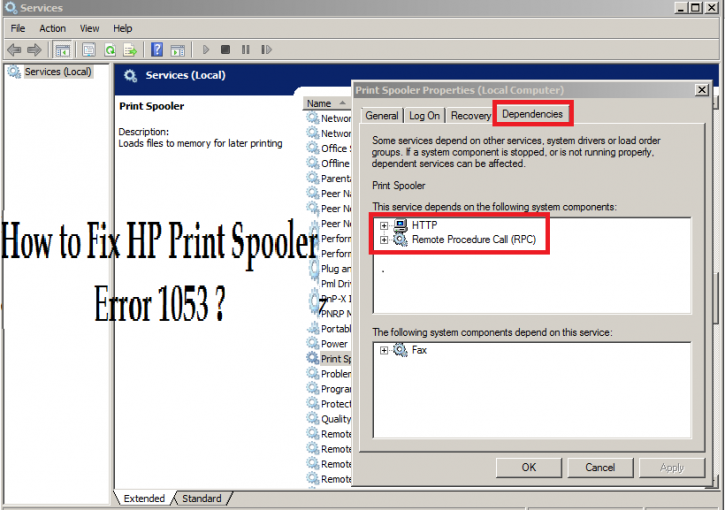Click the Pause Service icon
The height and width of the screenshot is (510, 725).
click(246, 49)
